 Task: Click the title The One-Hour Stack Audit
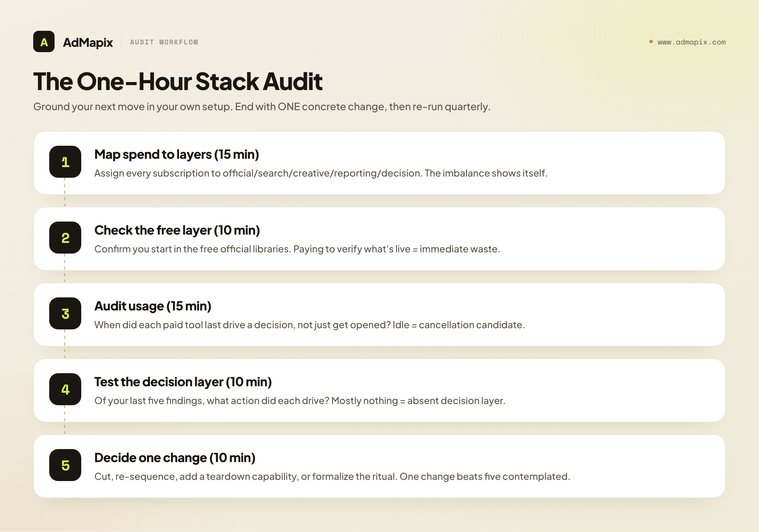(x=178, y=81)
